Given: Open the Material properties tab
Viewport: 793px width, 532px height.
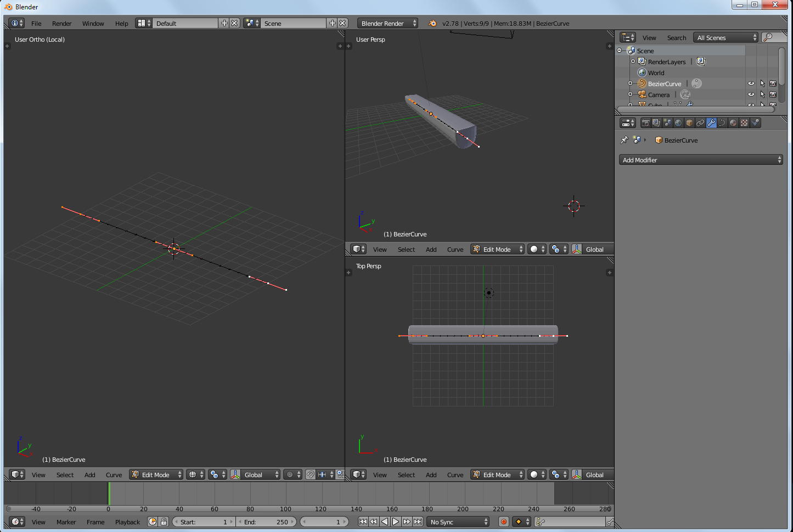Looking at the screenshot, I should [733, 123].
